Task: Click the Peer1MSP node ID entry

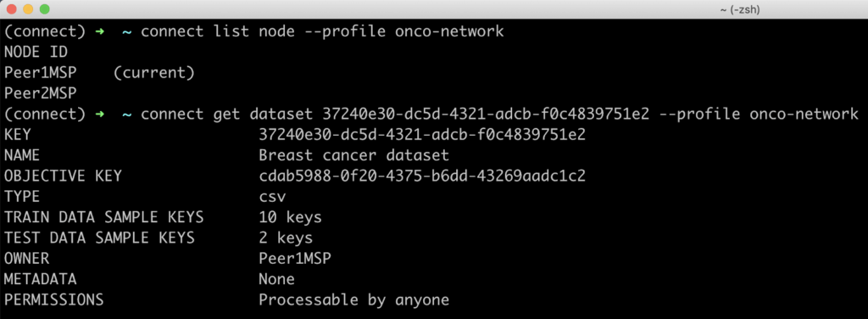Action: tap(41, 73)
